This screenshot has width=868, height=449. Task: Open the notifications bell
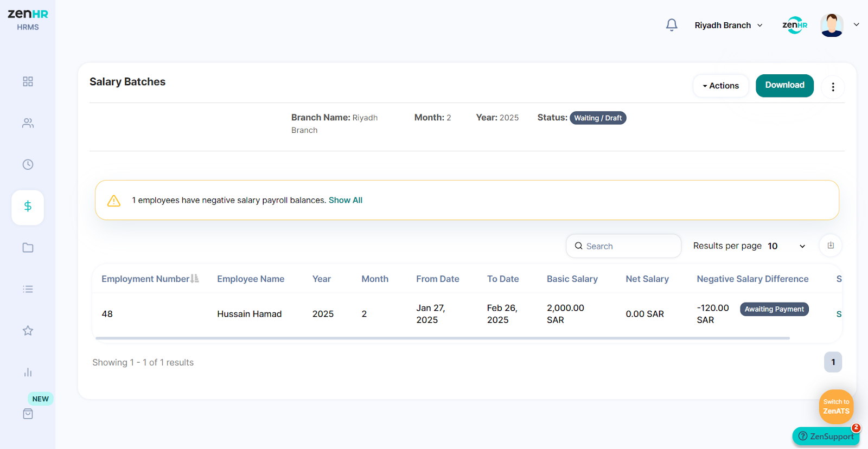672,25
